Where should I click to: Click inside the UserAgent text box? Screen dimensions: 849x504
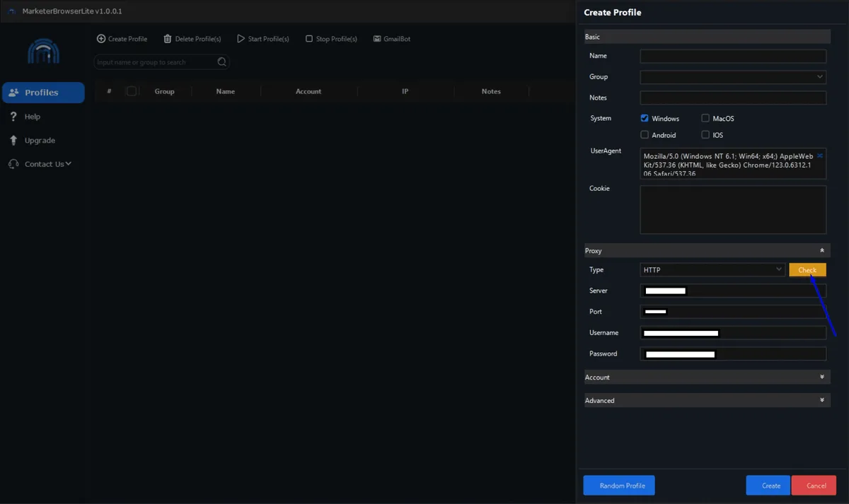pos(733,163)
